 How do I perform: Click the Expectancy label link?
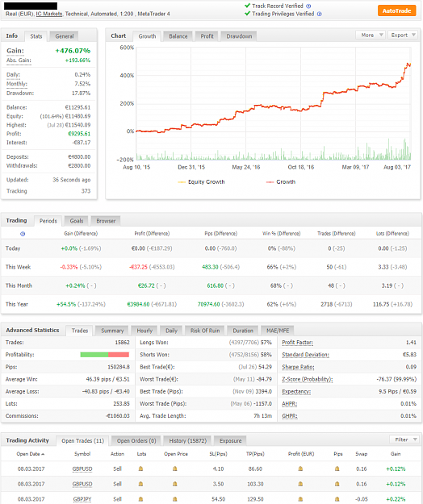(296, 391)
